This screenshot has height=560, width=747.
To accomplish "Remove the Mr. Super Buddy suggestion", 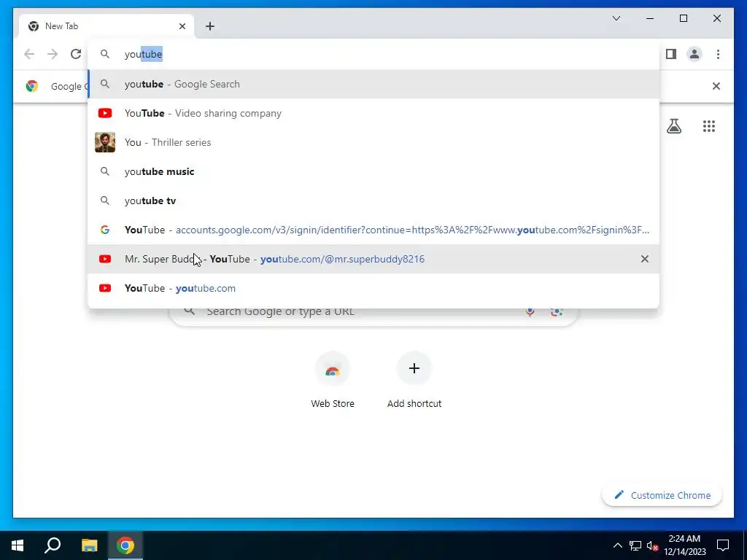I will point(645,259).
